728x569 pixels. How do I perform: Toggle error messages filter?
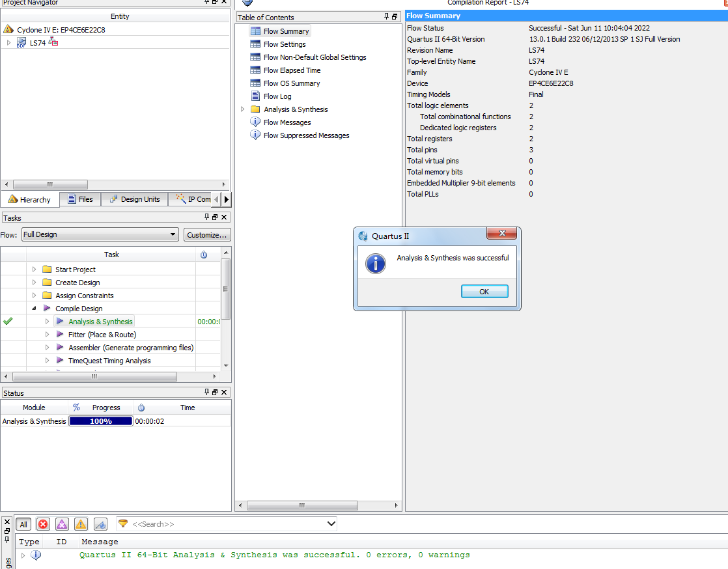tap(43, 525)
